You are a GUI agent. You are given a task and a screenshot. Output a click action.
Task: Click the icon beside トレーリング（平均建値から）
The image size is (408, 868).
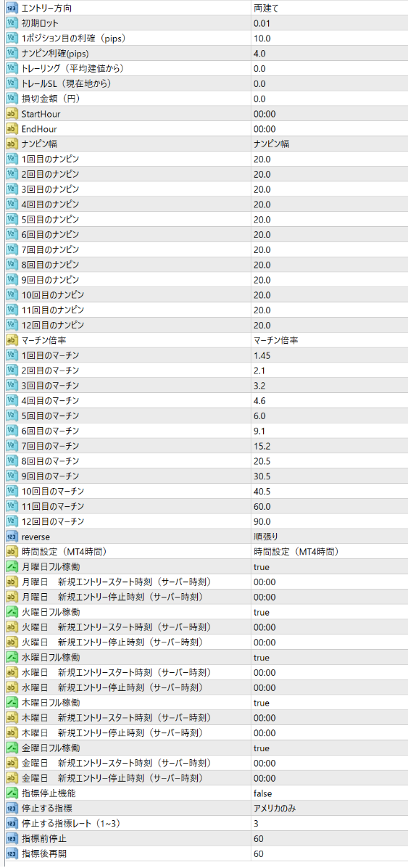12,69
